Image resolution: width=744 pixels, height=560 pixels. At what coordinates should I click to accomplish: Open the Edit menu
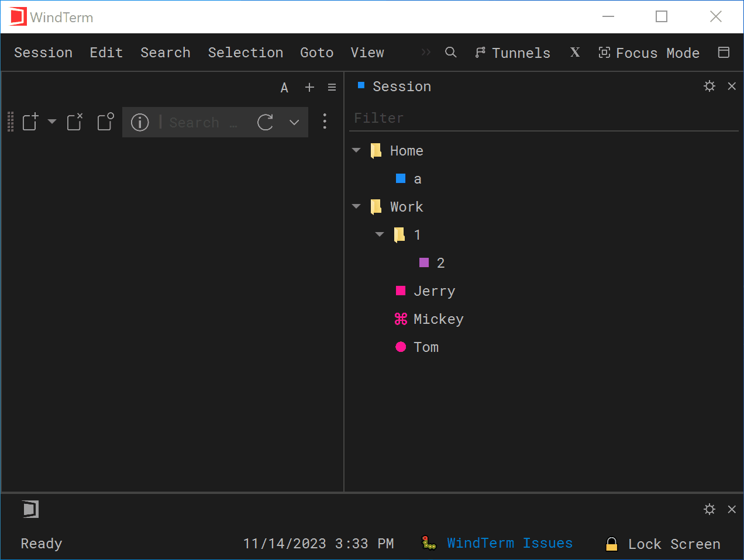pos(106,53)
